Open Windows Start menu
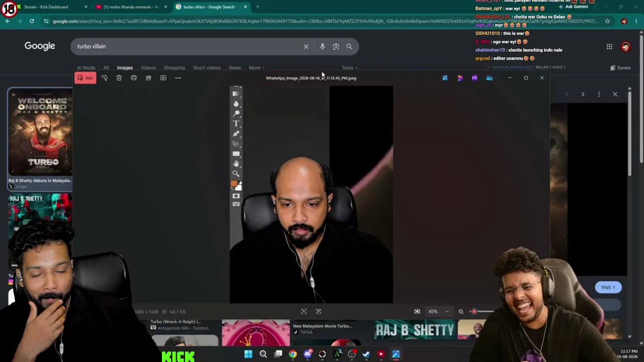This screenshot has height=362, width=644. pos(248,354)
